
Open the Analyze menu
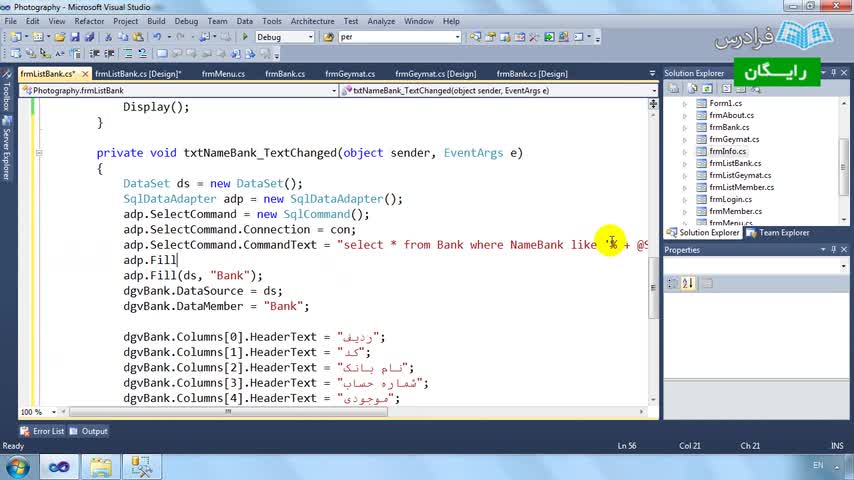click(x=381, y=21)
